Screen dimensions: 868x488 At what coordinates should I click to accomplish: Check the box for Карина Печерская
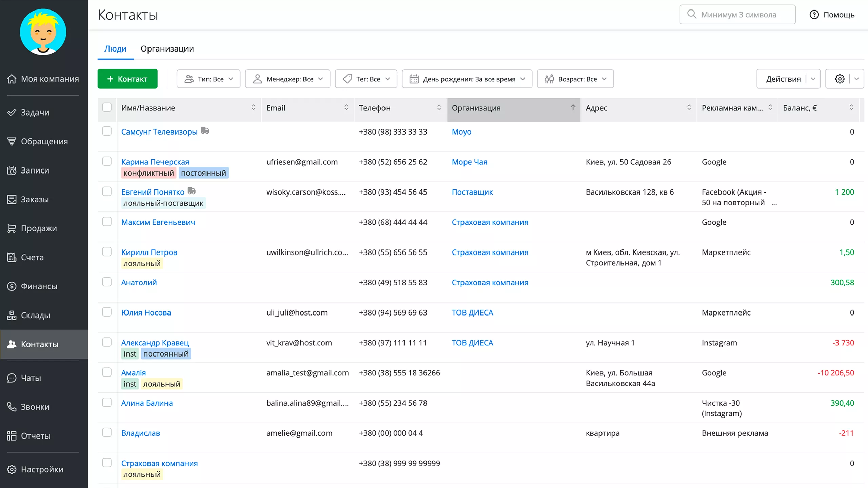(x=107, y=161)
